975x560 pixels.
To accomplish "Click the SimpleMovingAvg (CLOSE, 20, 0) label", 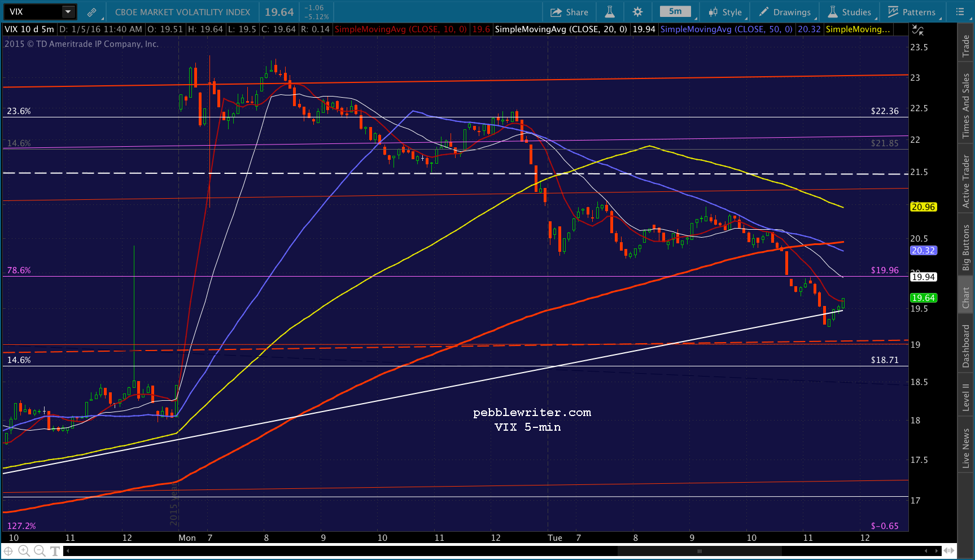I will point(561,29).
